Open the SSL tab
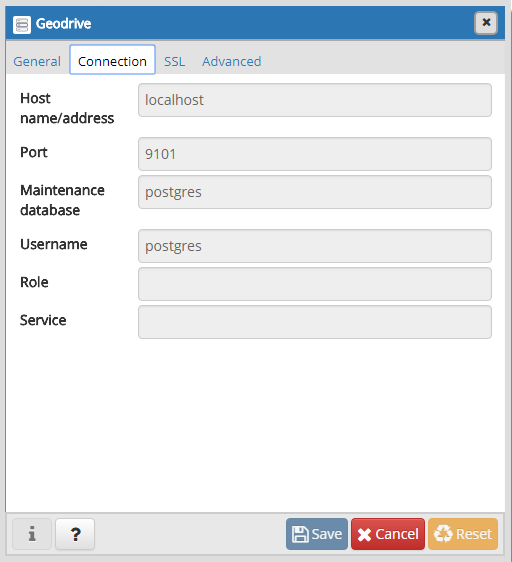The image size is (512, 562). 175,61
